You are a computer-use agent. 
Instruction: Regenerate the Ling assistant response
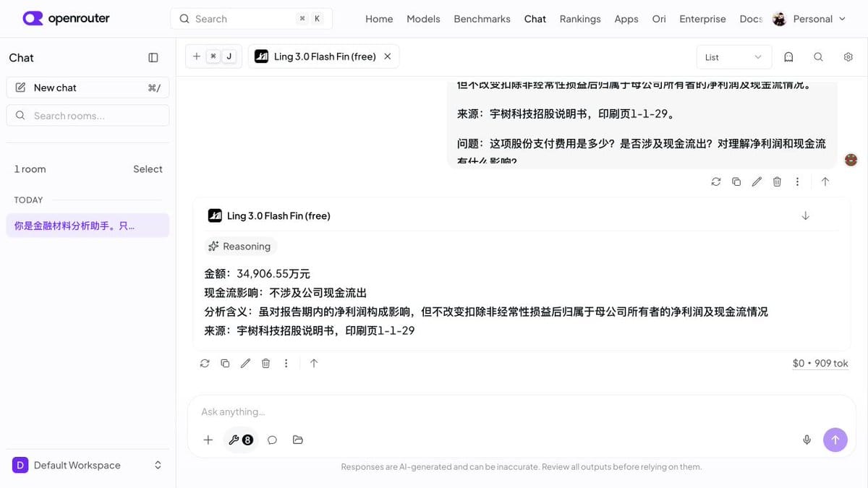tap(205, 364)
